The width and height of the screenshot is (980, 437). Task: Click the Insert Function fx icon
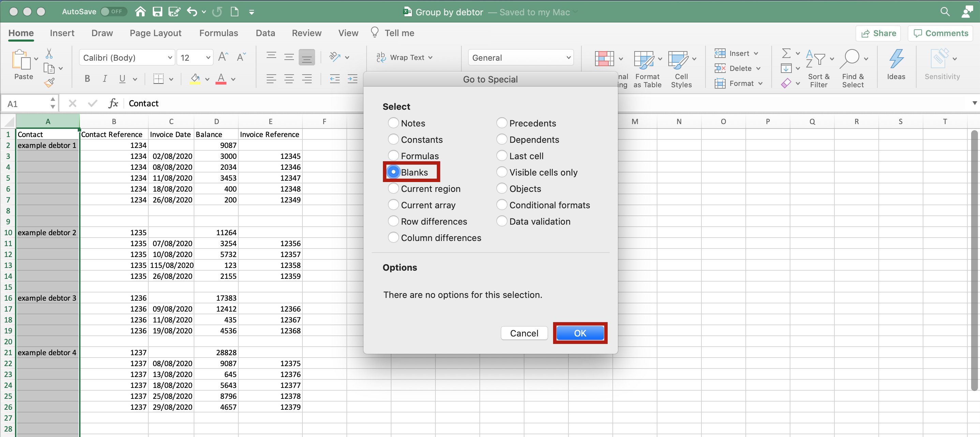point(113,103)
